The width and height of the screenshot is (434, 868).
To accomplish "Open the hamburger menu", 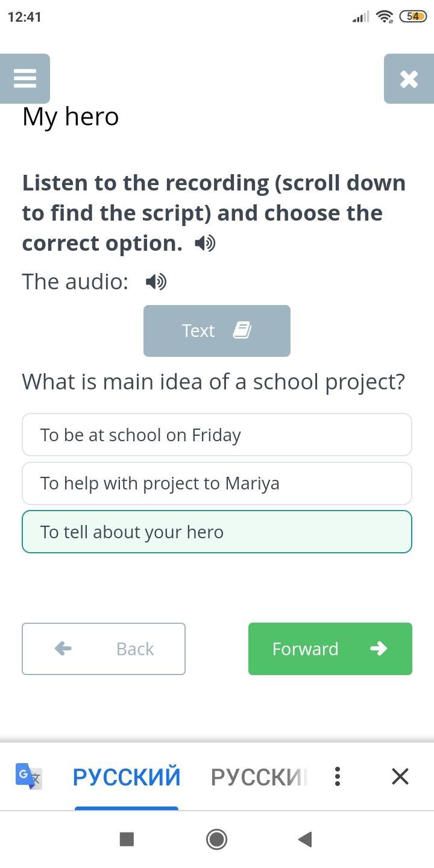I will (x=25, y=78).
